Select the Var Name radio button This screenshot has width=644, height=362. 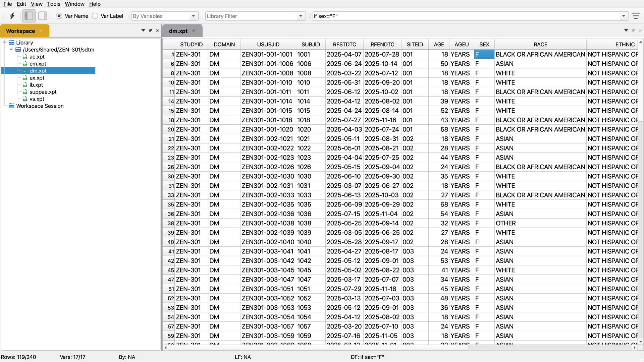pyautogui.click(x=59, y=16)
